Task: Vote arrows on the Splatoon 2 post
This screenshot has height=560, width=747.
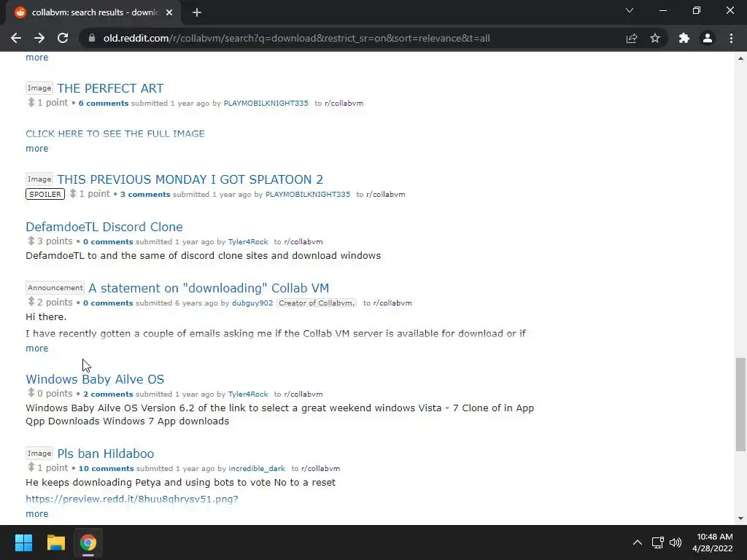Action: pos(73,193)
